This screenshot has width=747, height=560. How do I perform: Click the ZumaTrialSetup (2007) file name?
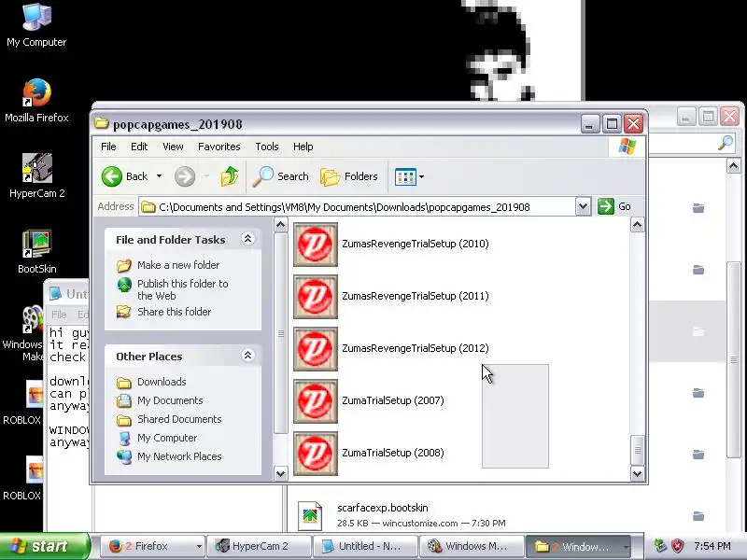[x=392, y=400]
